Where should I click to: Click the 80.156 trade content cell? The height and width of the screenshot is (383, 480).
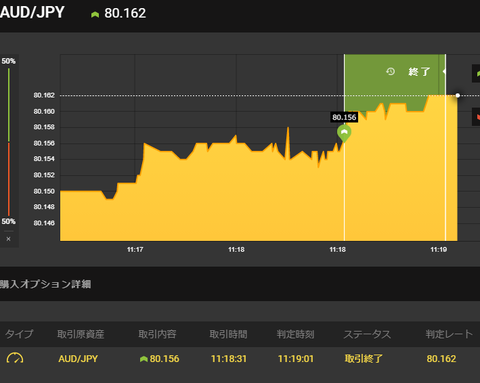(164, 359)
